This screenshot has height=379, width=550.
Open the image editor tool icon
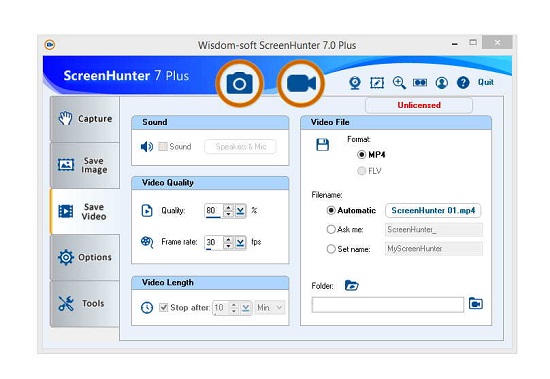pos(377,83)
